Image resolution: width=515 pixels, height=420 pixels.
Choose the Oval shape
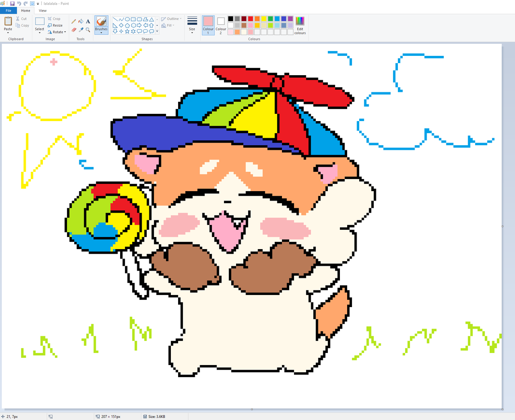coord(127,19)
